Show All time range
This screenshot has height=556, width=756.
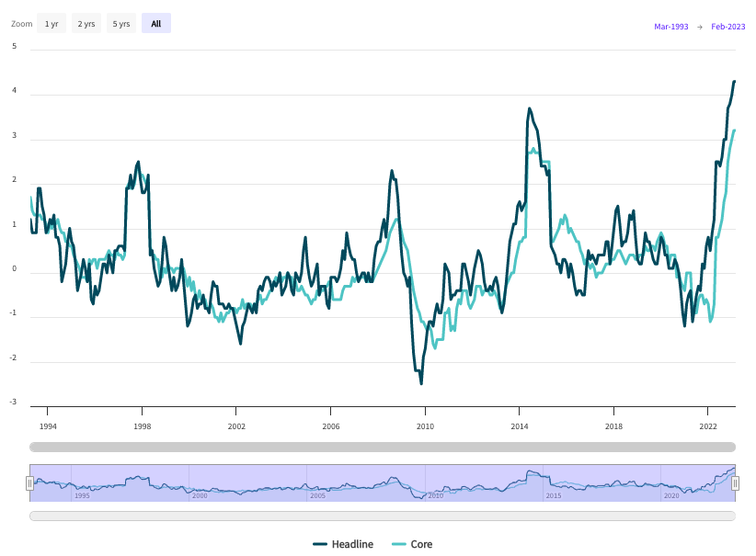tap(156, 24)
